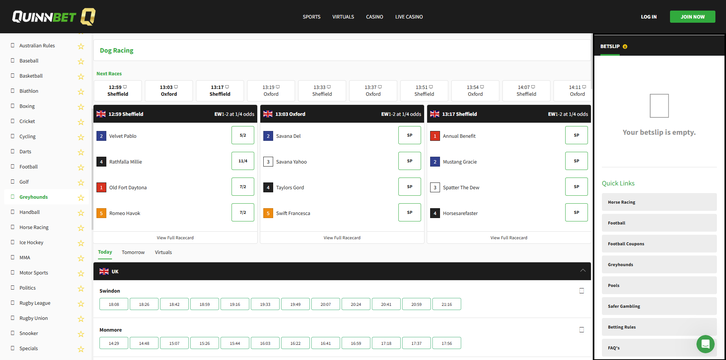
Task: Click the Monmore meeting racecard icon
Action: click(582, 330)
